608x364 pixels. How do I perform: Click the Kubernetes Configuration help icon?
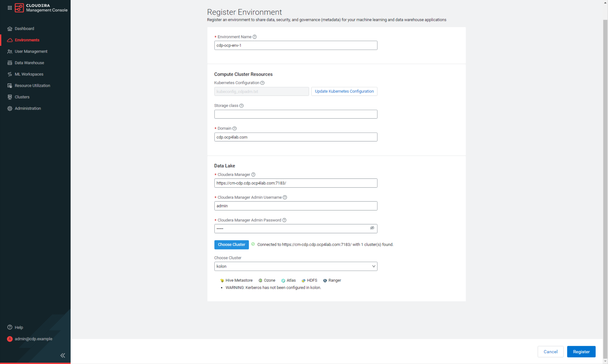pos(262,83)
